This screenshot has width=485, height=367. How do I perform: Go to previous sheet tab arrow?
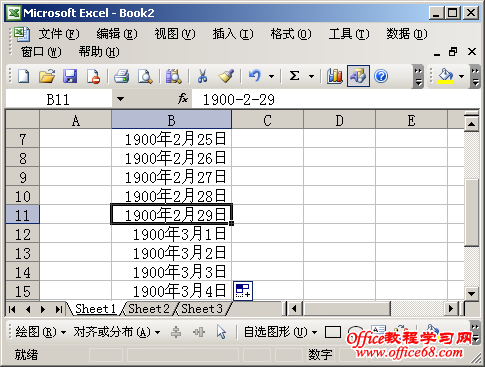point(28,309)
